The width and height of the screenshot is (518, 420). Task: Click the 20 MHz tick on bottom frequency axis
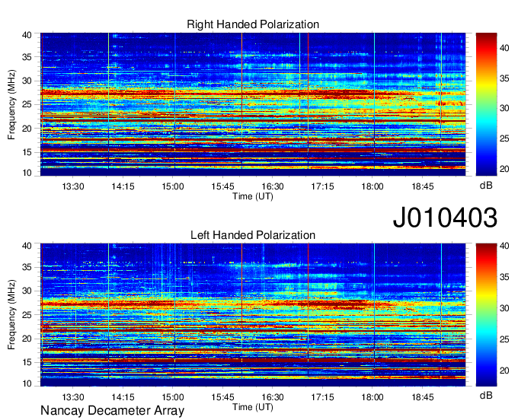click(x=27, y=339)
